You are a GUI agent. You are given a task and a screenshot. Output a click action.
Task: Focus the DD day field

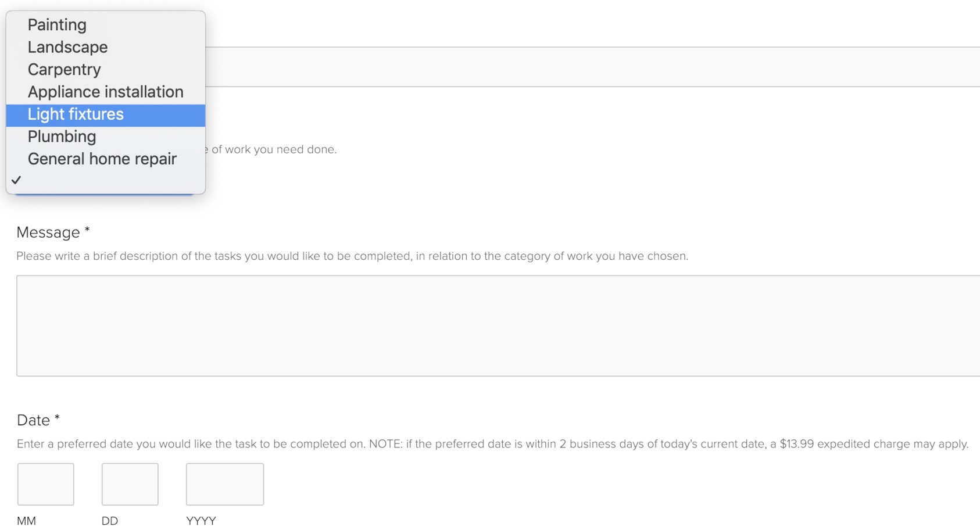coord(130,484)
